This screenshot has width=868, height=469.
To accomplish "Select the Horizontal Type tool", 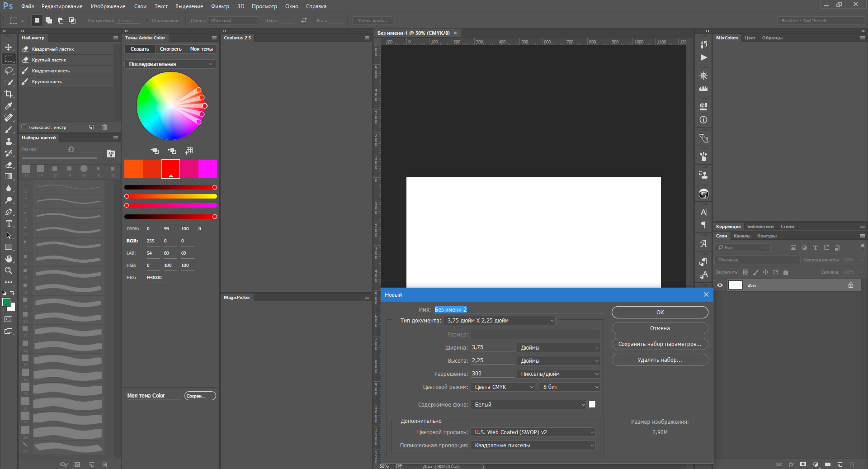I will click(9, 223).
